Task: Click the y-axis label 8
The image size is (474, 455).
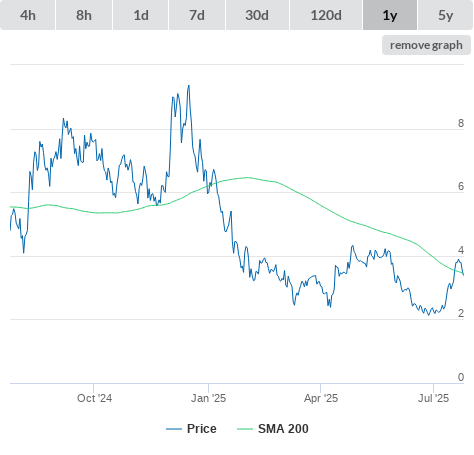Action: click(461, 123)
